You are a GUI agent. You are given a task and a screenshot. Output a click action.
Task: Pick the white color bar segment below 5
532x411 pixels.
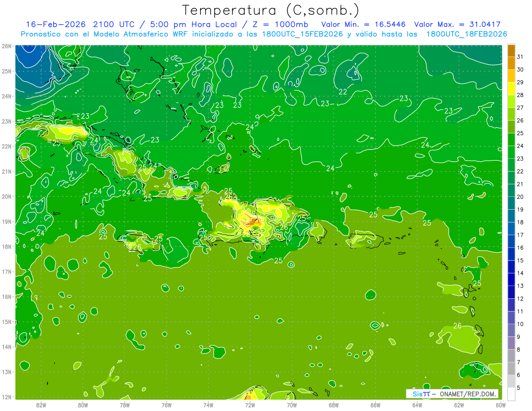(x=511, y=394)
